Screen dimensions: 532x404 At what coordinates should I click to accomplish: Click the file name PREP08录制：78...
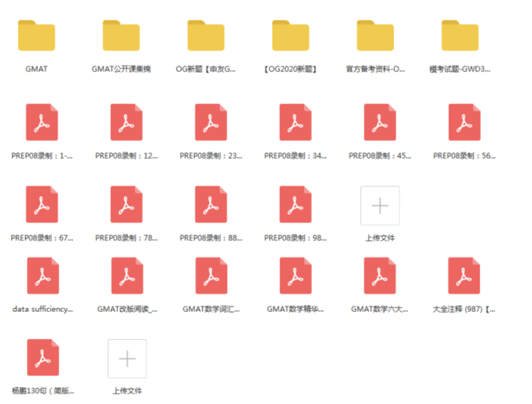point(127,238)
